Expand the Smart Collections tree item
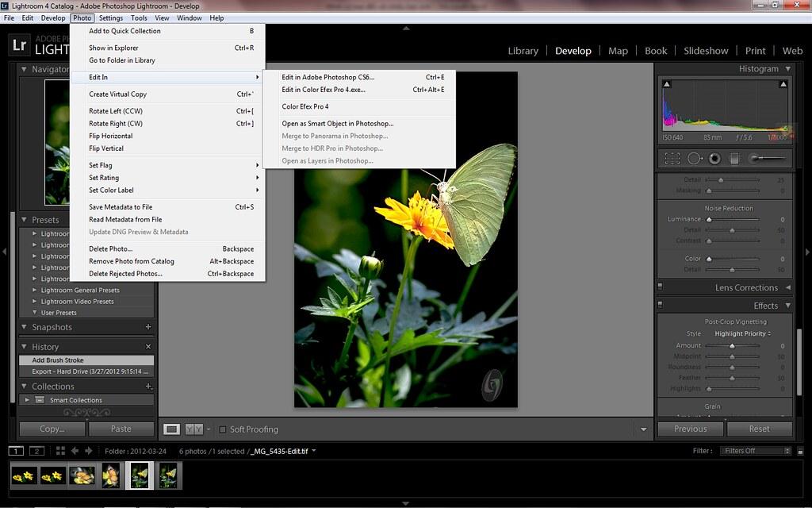The width and height of the screenshot is (812, 508). coord(28,400)
